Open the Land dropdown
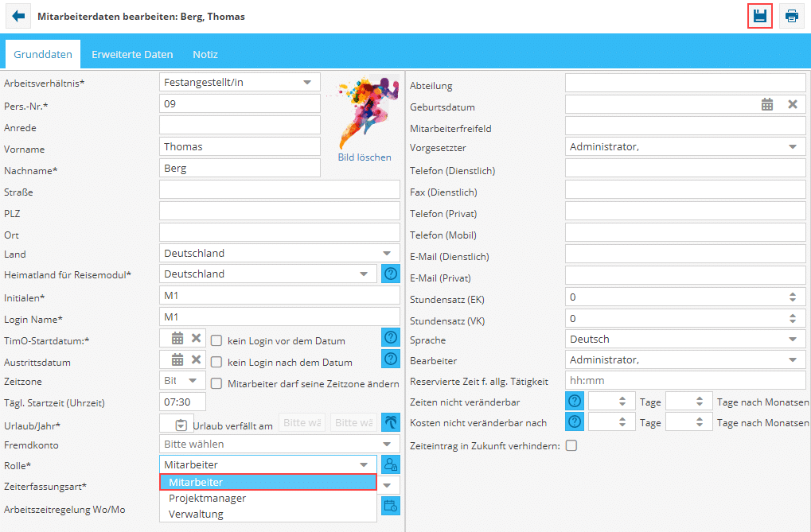 387,254
